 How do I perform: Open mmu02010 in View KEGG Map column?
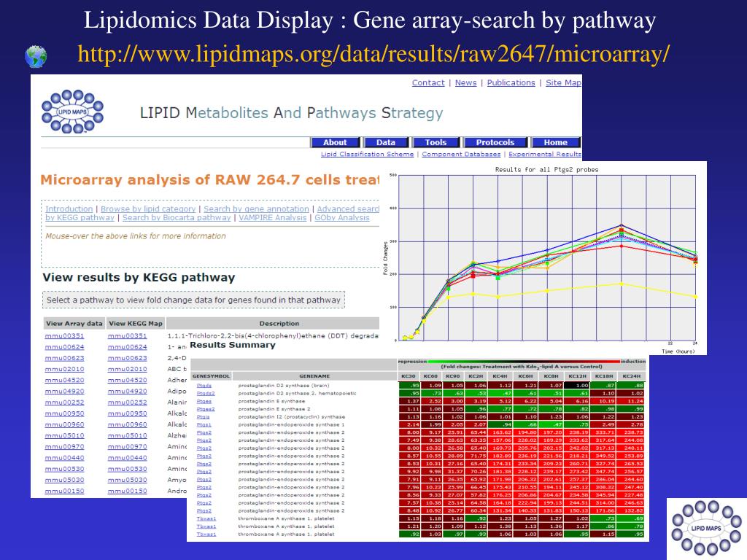tap(127, 369)
